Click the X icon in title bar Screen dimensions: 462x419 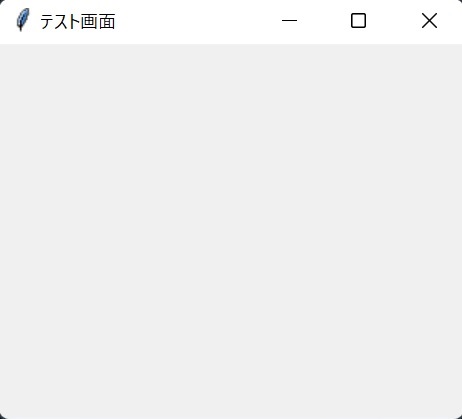429,21
